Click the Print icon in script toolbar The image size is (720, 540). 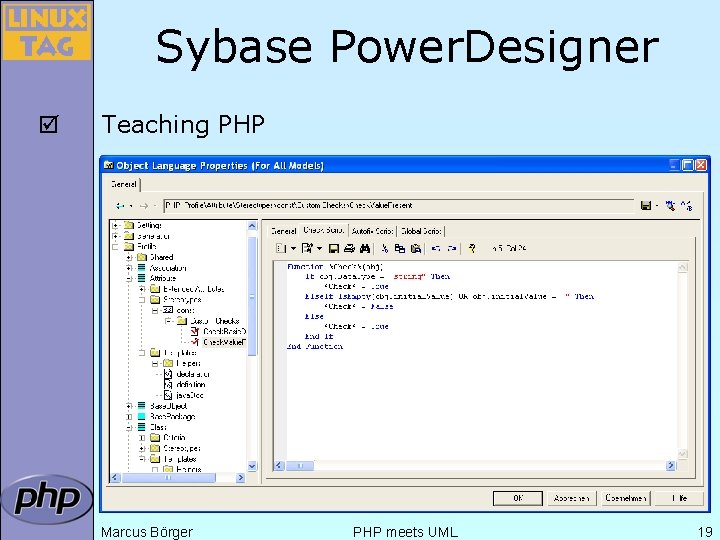click(x=349, y=248)
